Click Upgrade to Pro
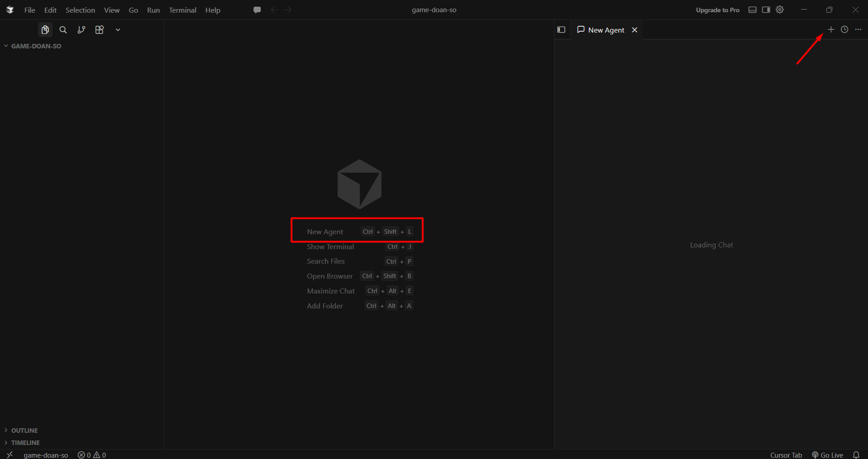 [718, 10]
